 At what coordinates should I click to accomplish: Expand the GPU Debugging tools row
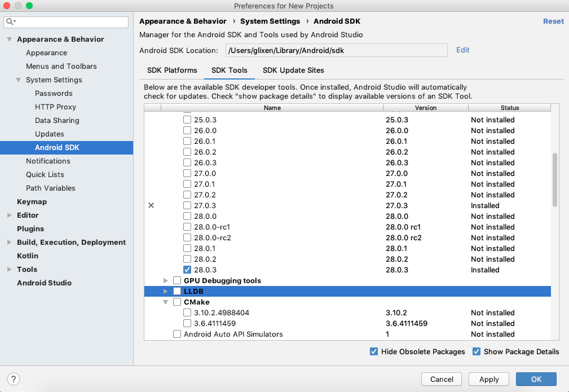coord(165,280)
